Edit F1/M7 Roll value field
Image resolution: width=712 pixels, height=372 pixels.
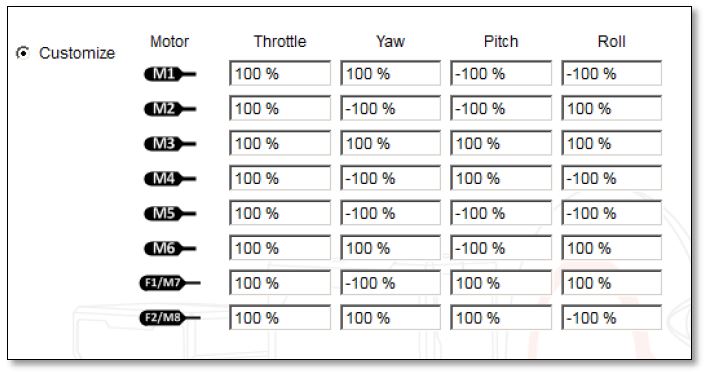pos(612,283)
